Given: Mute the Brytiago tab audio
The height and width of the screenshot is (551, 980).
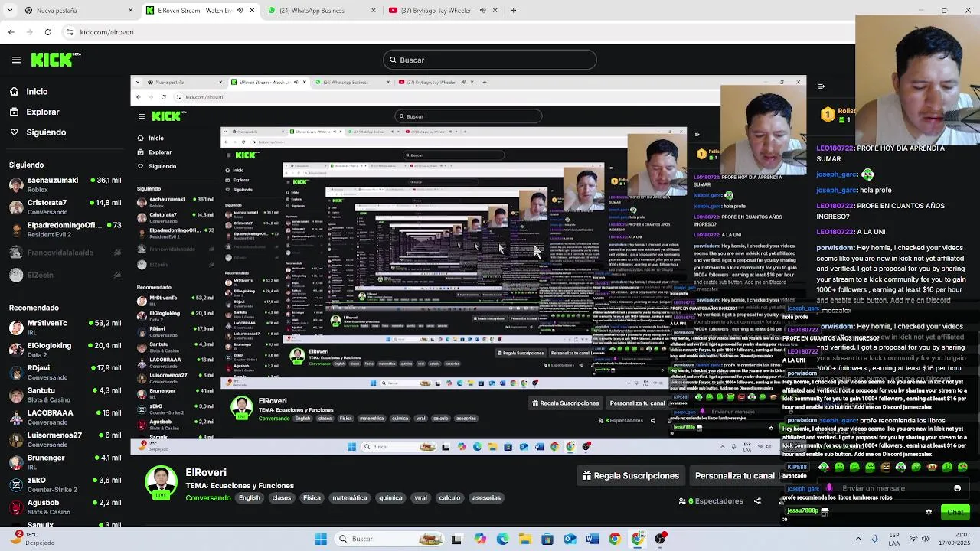Looking at the screenshot, I should [x=482, y=11].
